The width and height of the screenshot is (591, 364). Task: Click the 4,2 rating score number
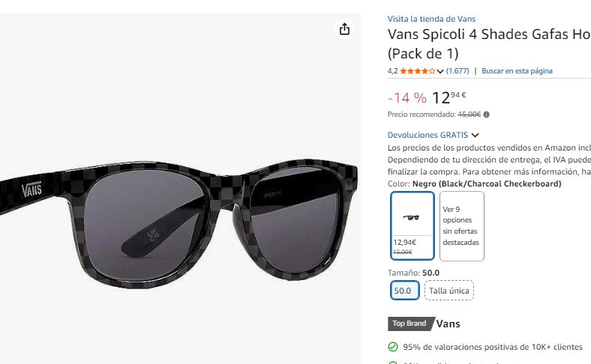[x=392, y=71]
